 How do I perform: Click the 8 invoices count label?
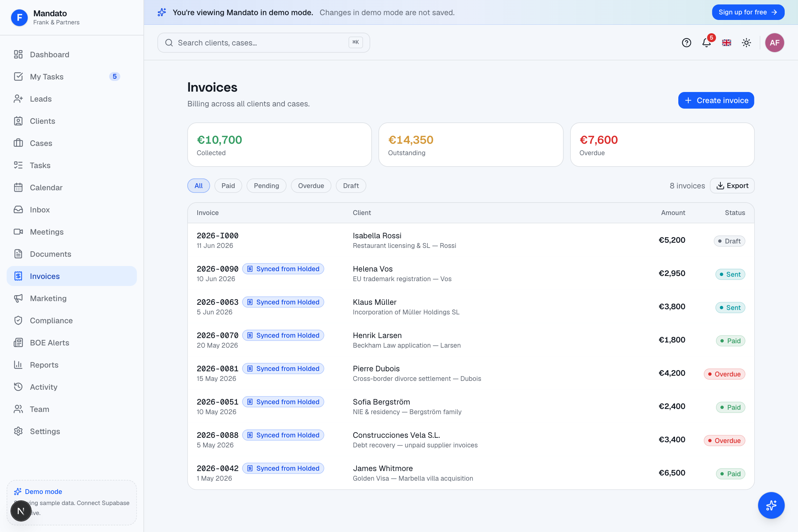(687, 186)
